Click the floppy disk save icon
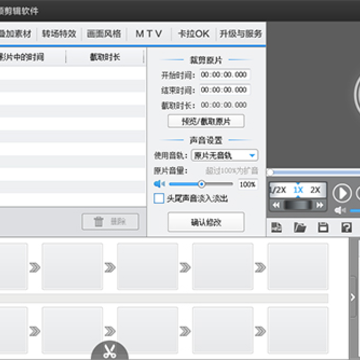 click(323, 228)
